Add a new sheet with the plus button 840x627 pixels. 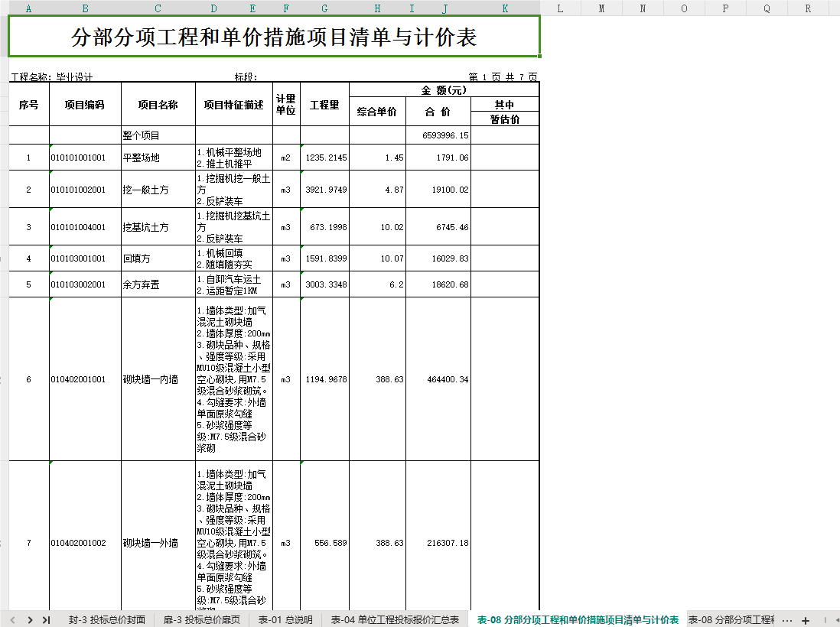[805, 620]
